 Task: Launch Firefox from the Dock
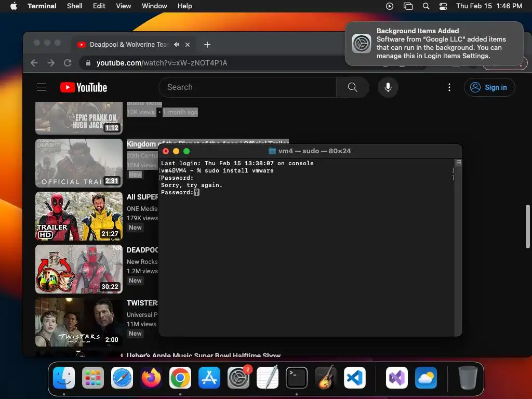(151, 378)
